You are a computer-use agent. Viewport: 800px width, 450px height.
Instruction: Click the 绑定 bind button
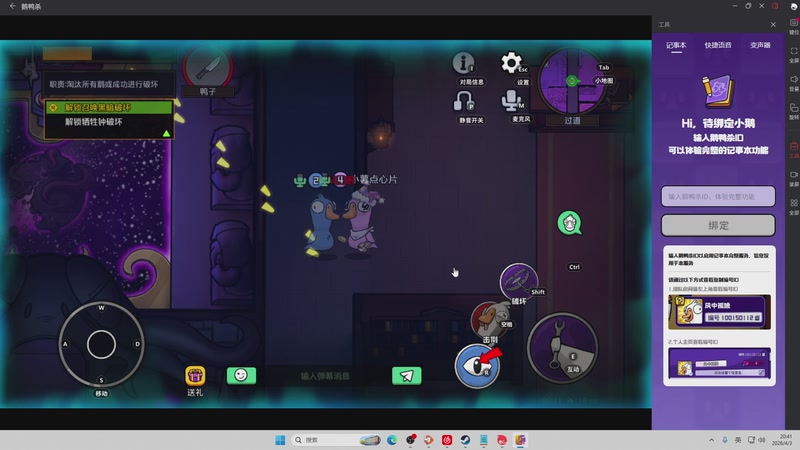click(x=718, y=225)
